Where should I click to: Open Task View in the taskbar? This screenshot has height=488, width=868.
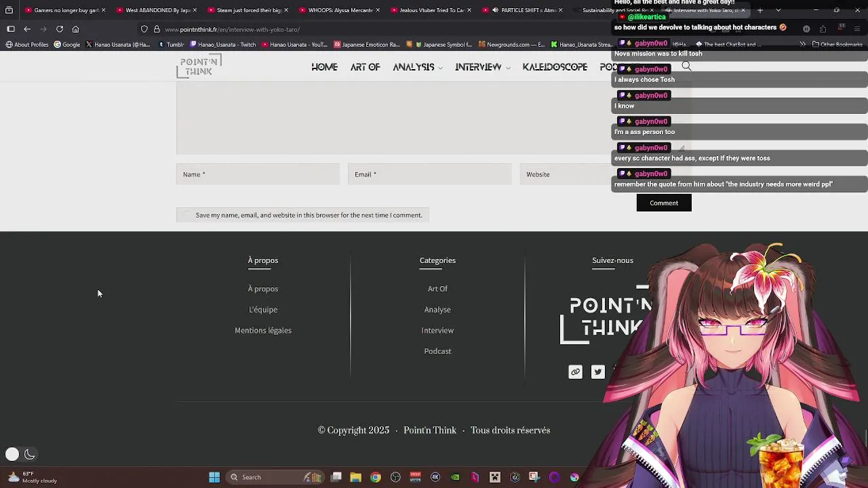click(x=336, y=477)
